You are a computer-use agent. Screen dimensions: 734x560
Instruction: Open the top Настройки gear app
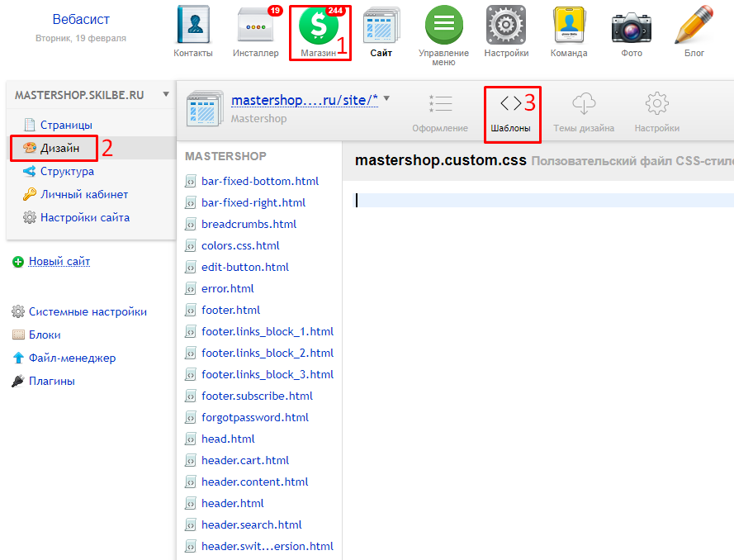[x=506, y=26]
